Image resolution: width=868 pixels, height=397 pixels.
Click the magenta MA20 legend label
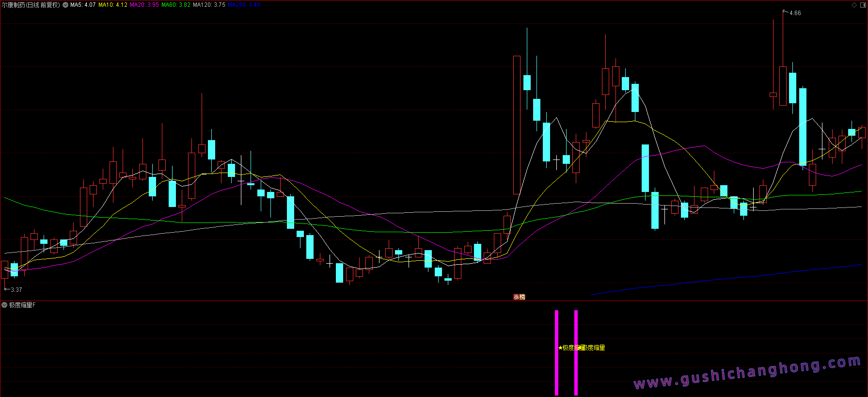point(144,5)
